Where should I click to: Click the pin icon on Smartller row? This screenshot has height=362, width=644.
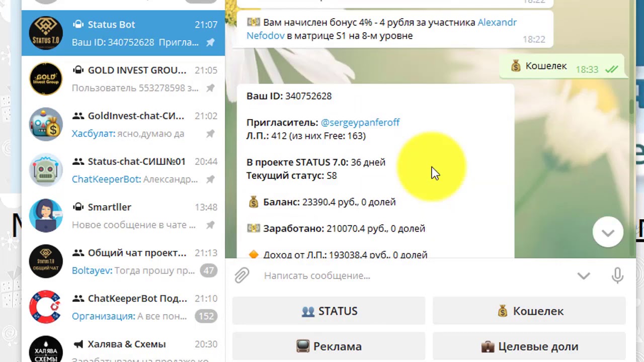[x=211, y=225]
